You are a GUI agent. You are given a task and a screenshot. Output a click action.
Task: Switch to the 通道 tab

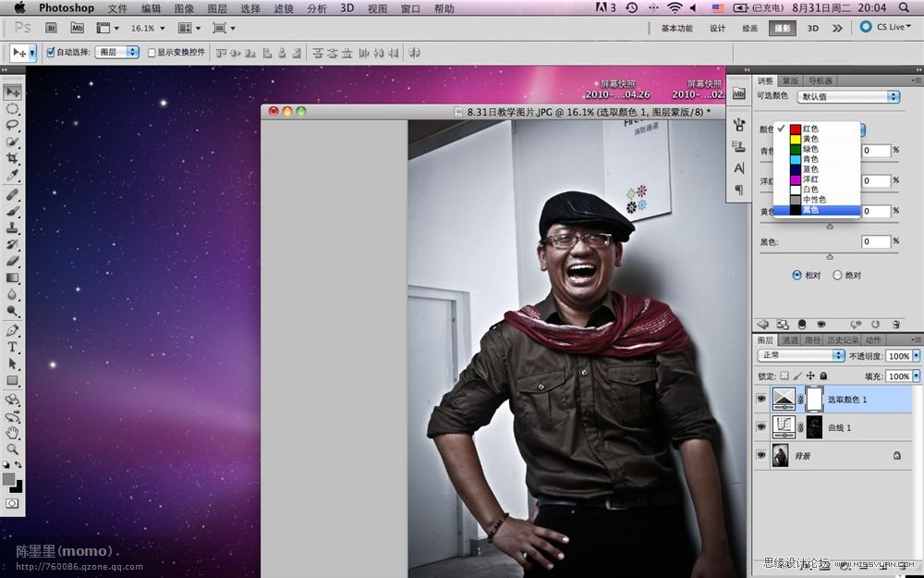coord(790,340)
